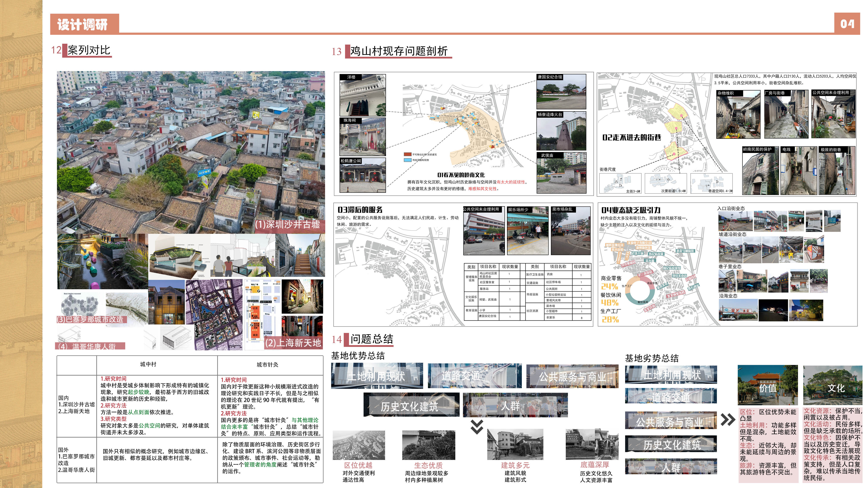
Task: Click the 底蕴深厚 caption
Action: (x=594, y=465)
